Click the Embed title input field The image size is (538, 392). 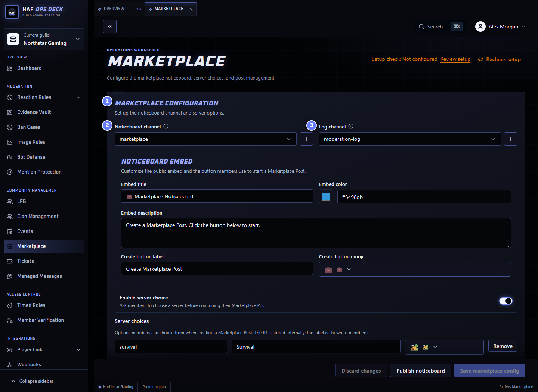(x=217, y=196)
